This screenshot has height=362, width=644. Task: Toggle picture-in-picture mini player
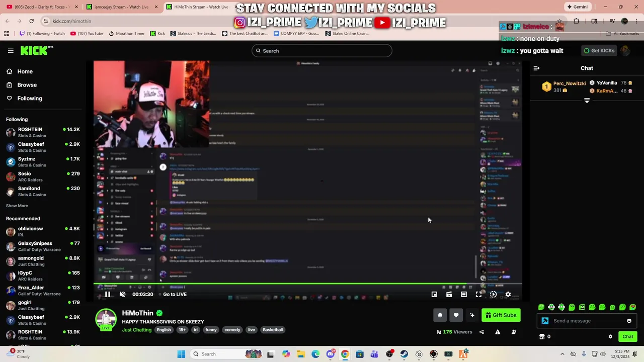pos(434,295)
